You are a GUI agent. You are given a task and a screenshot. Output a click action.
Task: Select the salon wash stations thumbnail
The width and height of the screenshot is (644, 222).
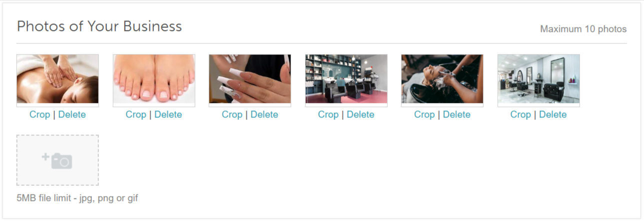(346, 79)
